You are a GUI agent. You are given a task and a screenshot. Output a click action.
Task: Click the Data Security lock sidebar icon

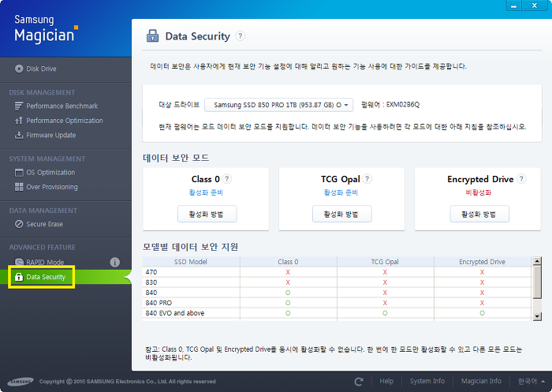[x=19, y=277]
